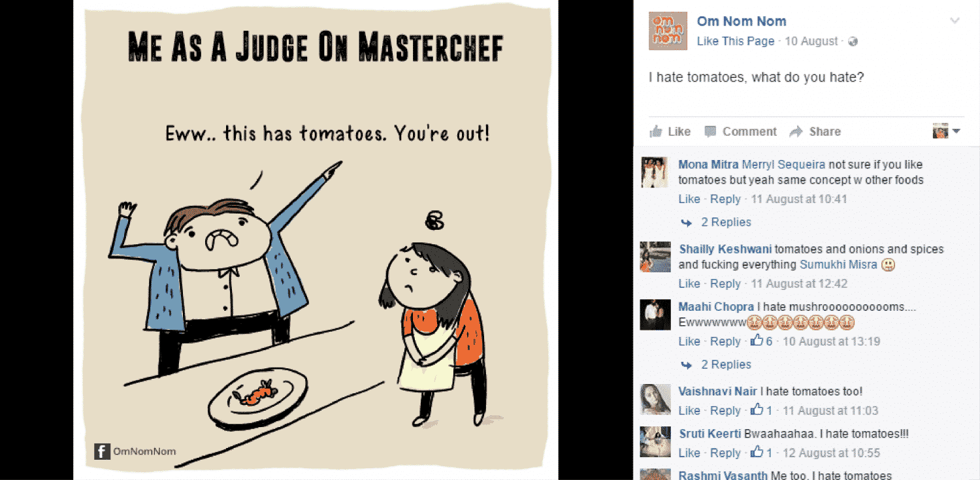
Task: Click the thumbs-up count on Vaishnavi Nair's comment
Action: pyautogui.click(x=762, y=410)
